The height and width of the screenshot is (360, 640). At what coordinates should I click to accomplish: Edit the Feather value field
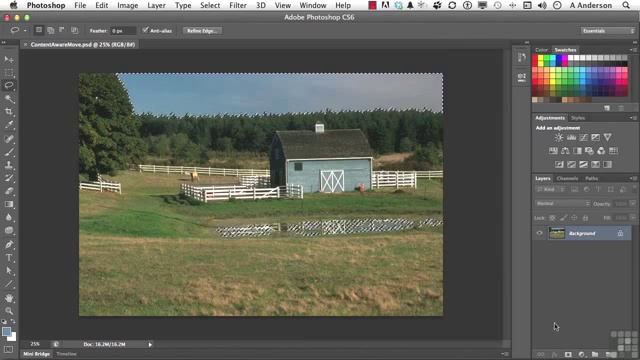pos(123,31)
